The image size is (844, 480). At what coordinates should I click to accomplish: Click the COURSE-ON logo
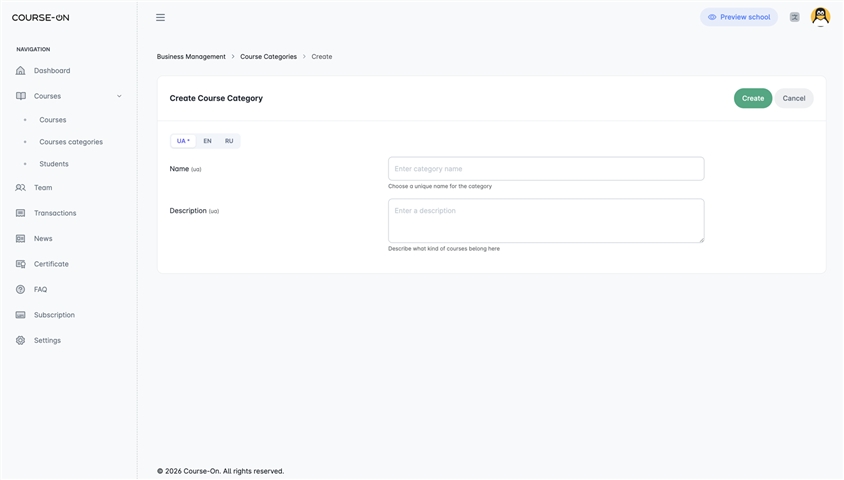(x=40, y=17)
